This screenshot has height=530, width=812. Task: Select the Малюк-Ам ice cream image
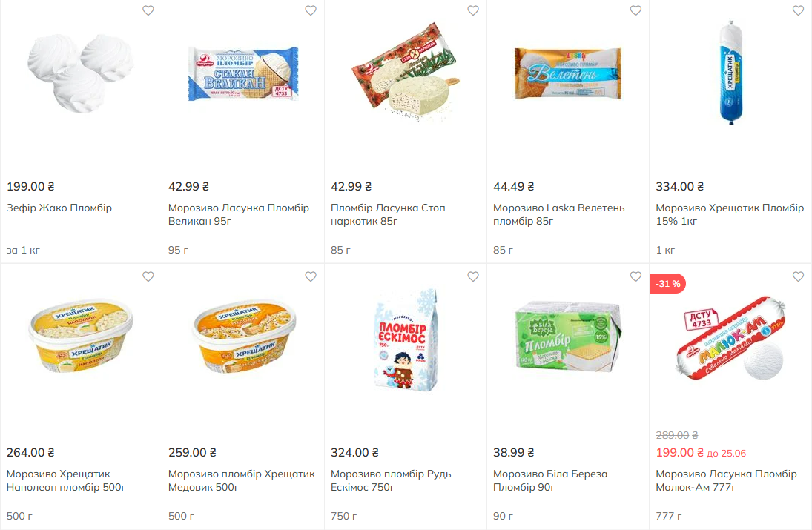pyautogui.click(x=730, y=341)
